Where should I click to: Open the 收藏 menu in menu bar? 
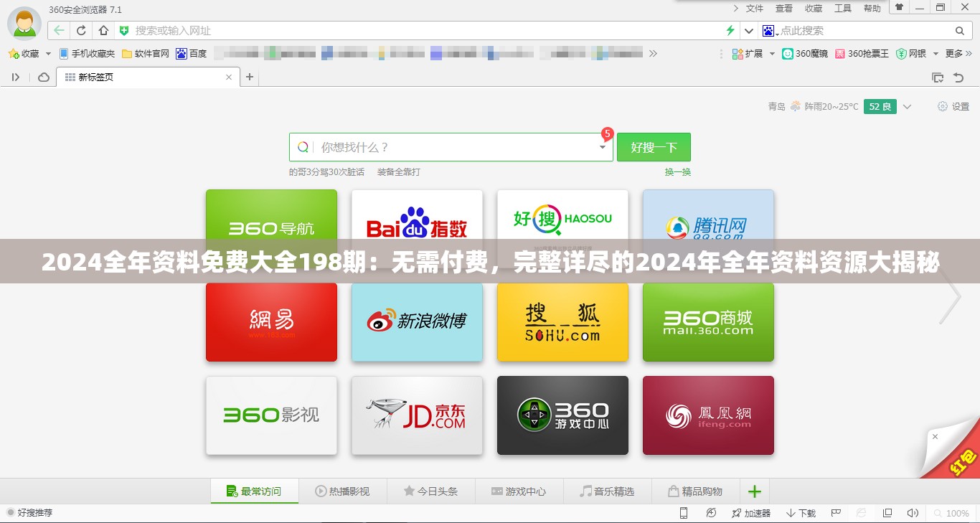click(814, 8)
